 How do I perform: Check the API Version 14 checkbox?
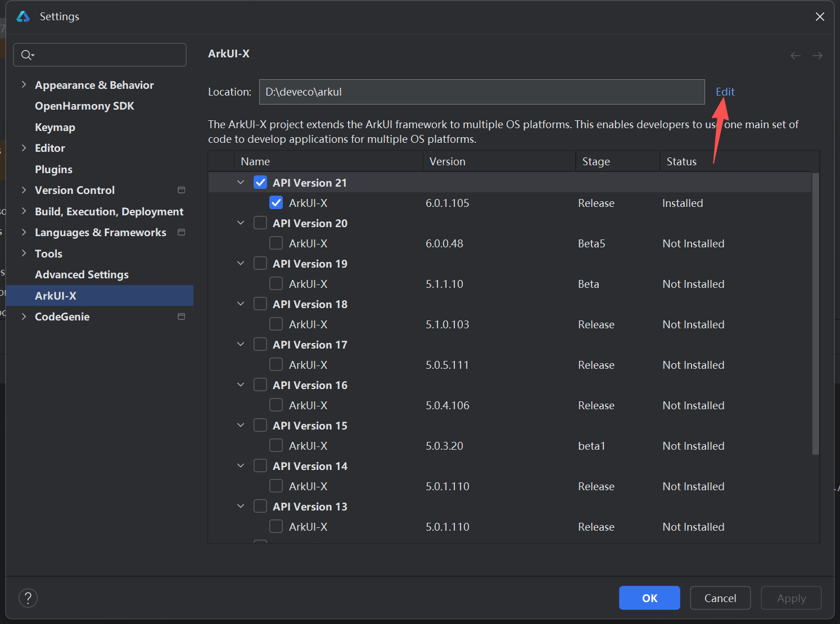pyautogui.click(x=260, y=466)
